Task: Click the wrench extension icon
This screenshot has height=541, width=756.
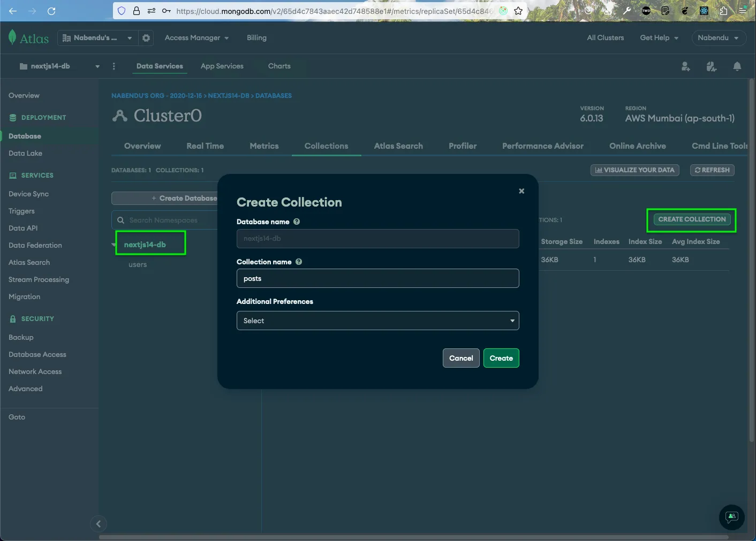Action: click(x=626, y=11)
